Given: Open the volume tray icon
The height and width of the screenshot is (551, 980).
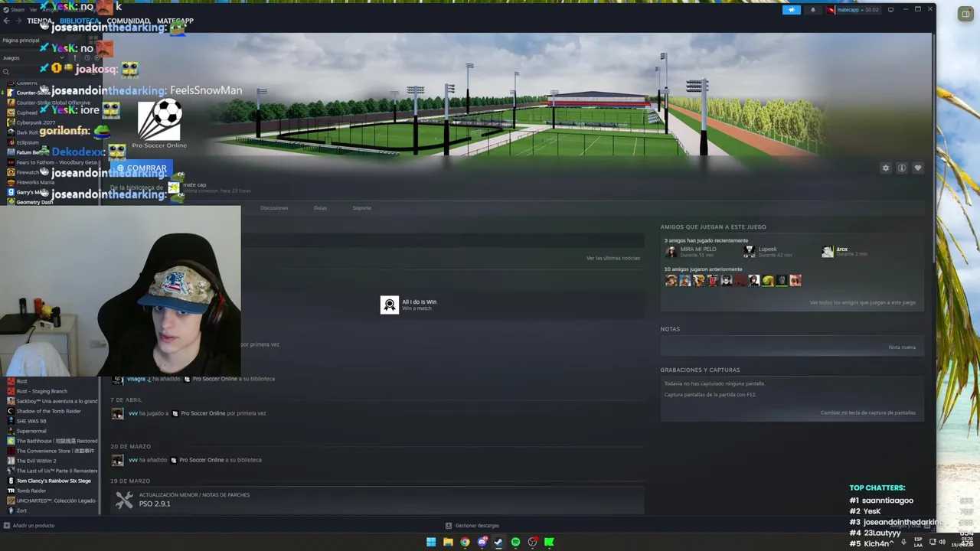Looking at the screenshot, I should (942, 542).
